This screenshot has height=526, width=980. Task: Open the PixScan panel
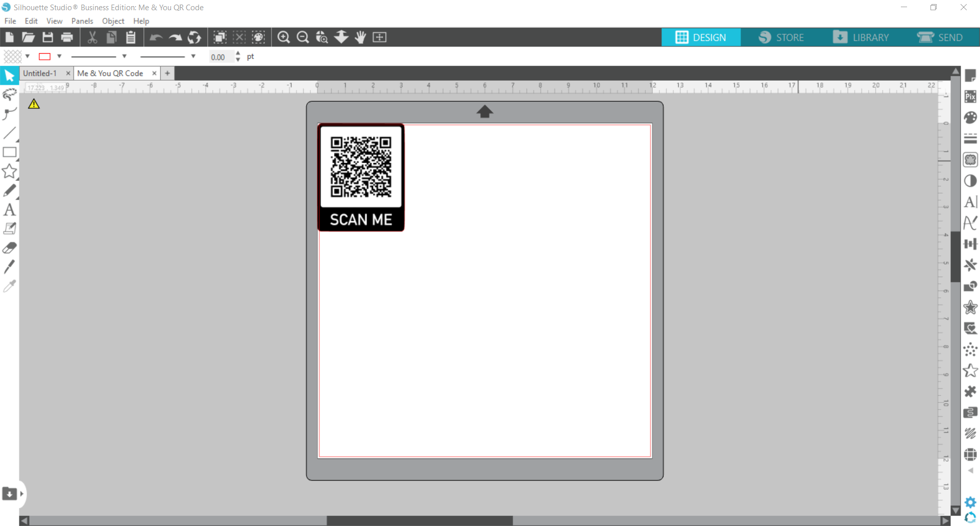(x=970, y=96)
